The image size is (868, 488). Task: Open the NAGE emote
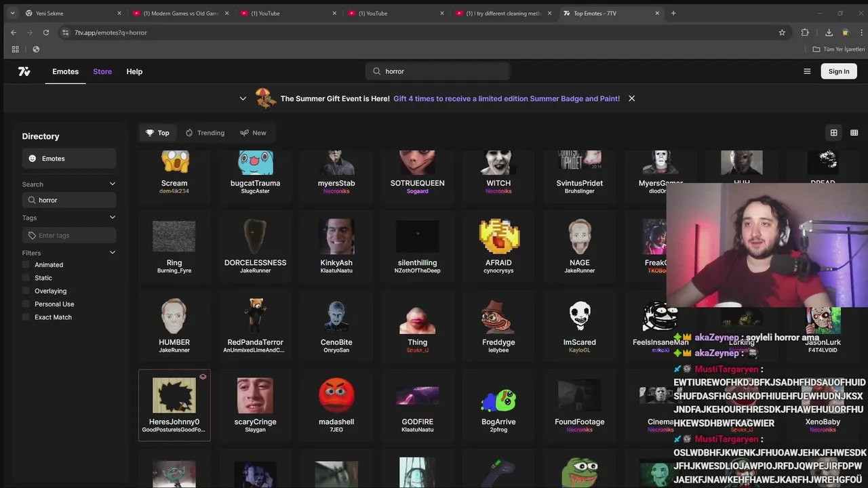tap(580, 246)
